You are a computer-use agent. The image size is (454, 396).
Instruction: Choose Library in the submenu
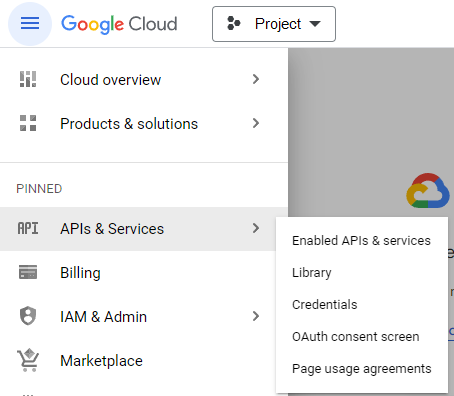(x=362, y=273)
